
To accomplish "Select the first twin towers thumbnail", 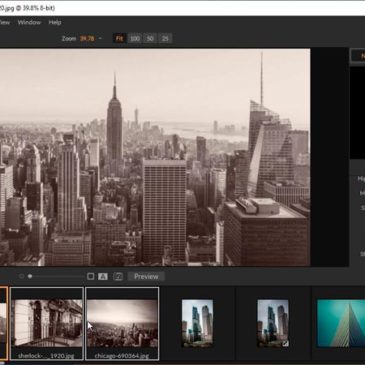I will [197, 323].
